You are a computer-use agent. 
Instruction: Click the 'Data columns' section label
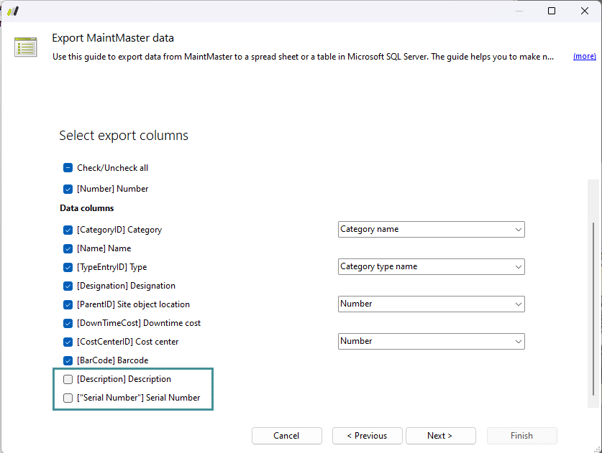[x=87, y=208]
